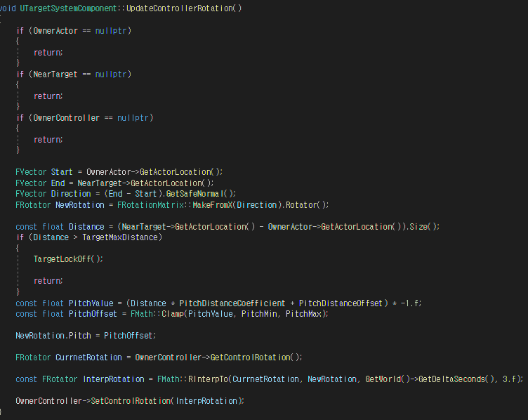
Task: Click the -1.f literal value
Action: point(409,303)
